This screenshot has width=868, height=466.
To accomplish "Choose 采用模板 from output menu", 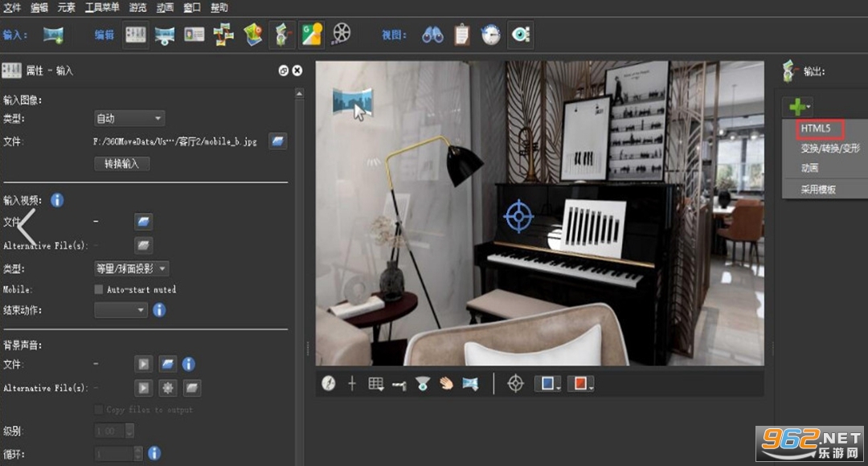I will [x=818, y=190].
